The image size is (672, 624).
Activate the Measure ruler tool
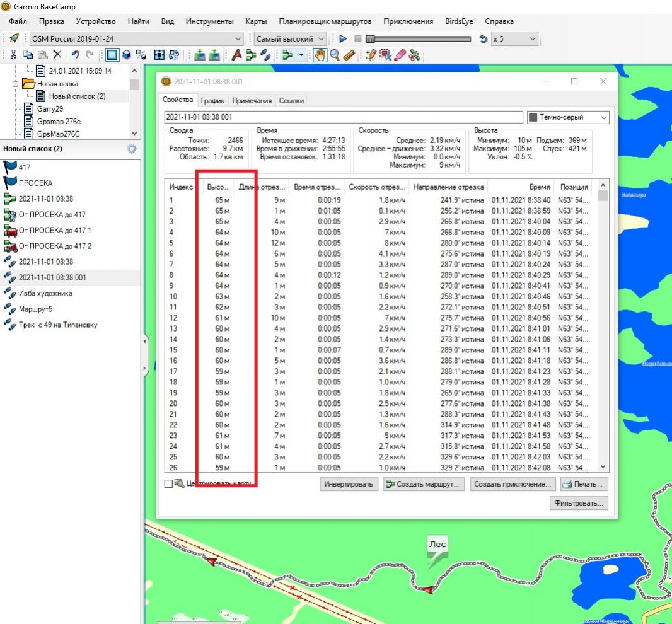[x=349, y=55]
